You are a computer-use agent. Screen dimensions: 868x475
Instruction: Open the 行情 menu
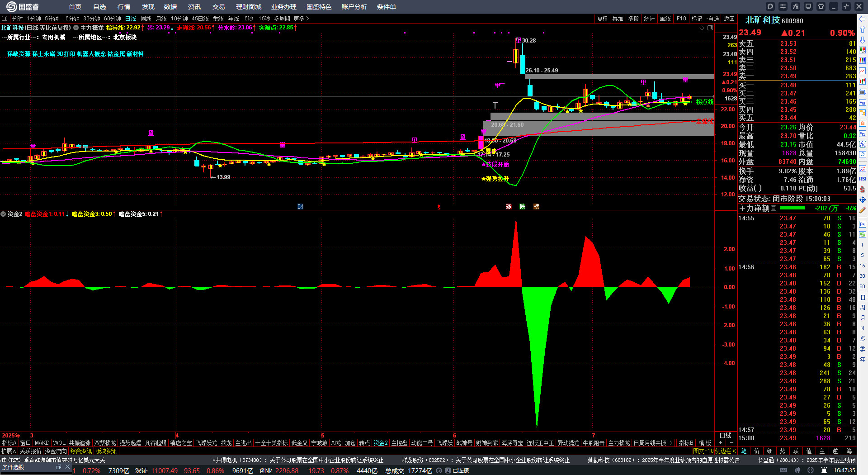coord(124,7)
